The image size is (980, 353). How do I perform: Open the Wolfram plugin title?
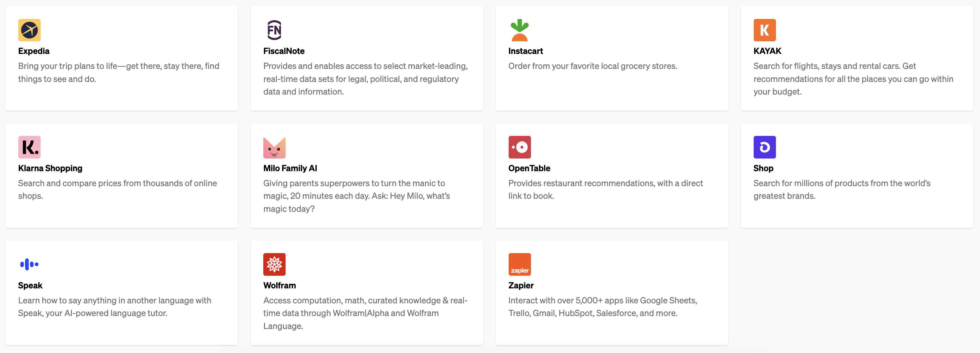point(279,285)
